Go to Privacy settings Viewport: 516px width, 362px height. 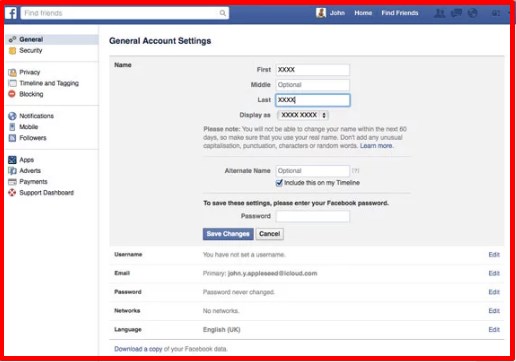click(x=30, y=72)
